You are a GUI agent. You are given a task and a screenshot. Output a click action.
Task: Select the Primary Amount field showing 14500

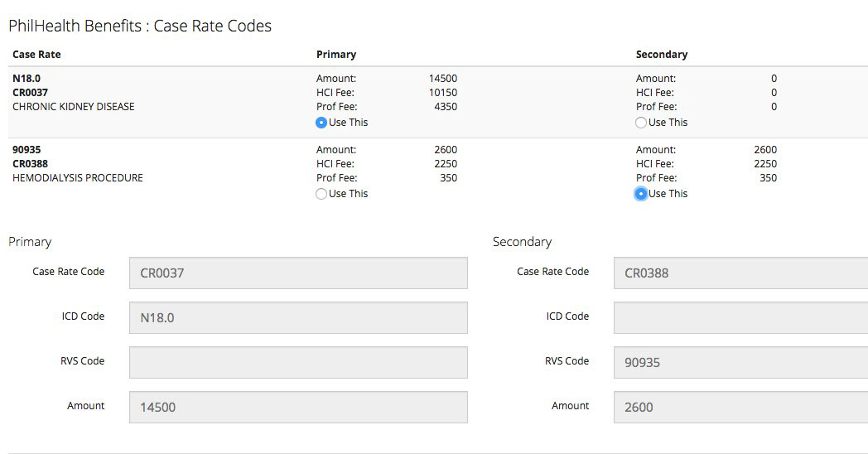pos(298,407)
